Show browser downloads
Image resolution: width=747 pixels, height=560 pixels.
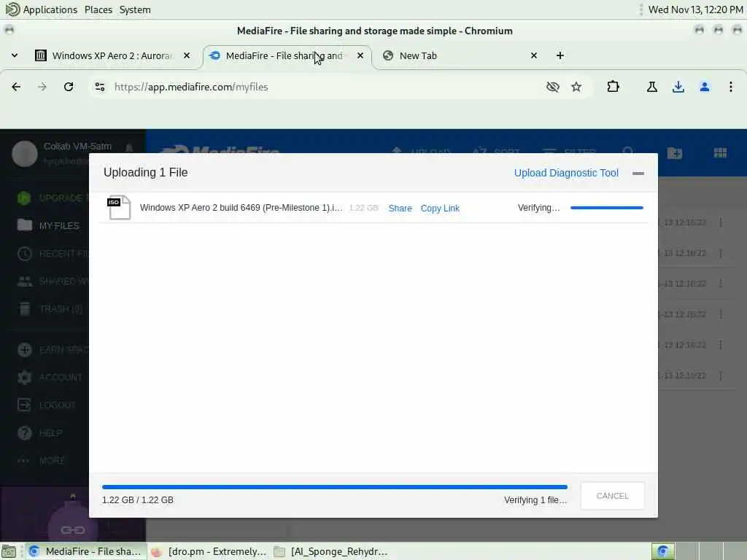point(678,87)
